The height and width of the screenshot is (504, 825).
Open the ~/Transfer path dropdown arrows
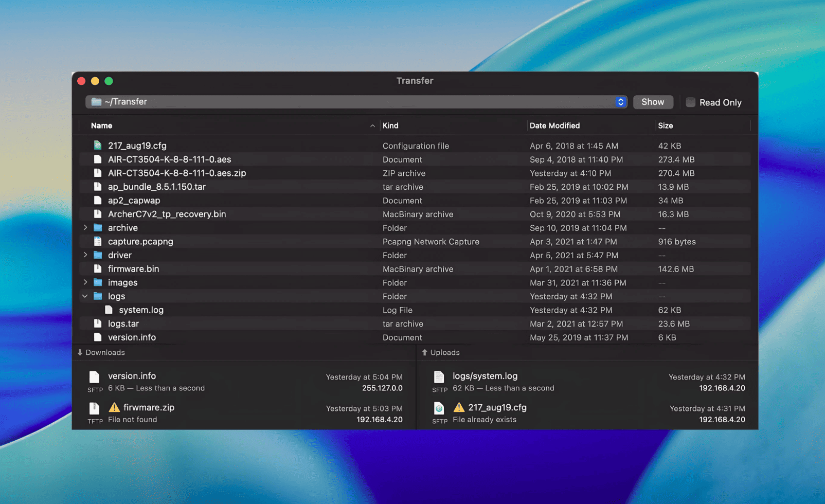point(620,102)
